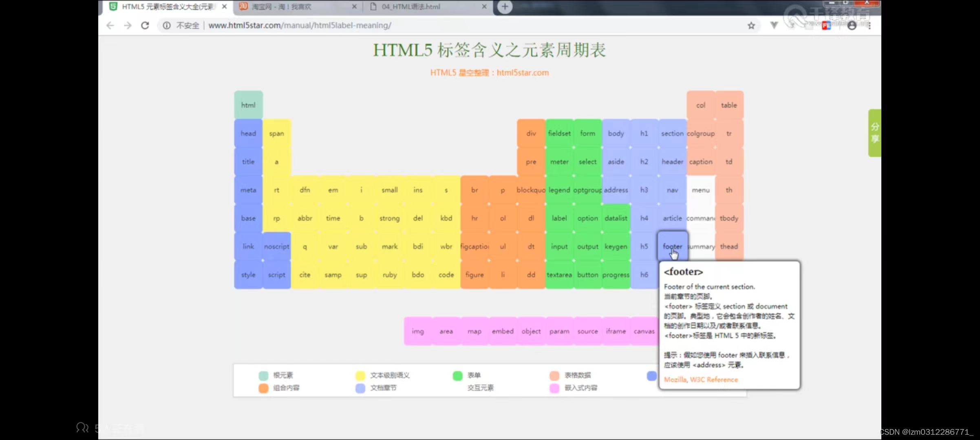Click the yellow 文本级别语义 legend swatch

point(360,375)
